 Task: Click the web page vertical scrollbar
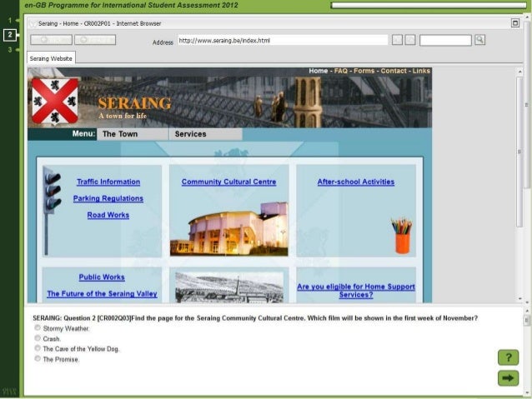coord(519,152)
